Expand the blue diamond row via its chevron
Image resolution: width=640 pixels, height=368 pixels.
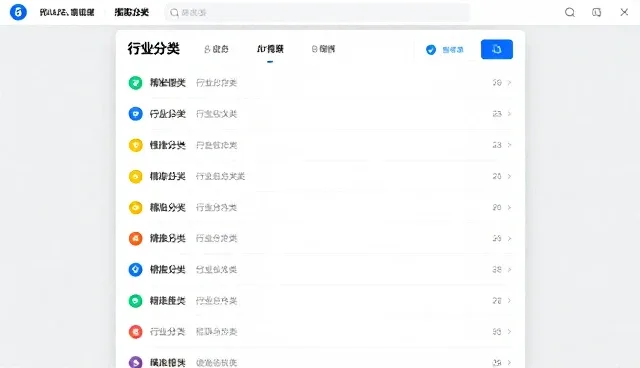(x=509, y=270)
